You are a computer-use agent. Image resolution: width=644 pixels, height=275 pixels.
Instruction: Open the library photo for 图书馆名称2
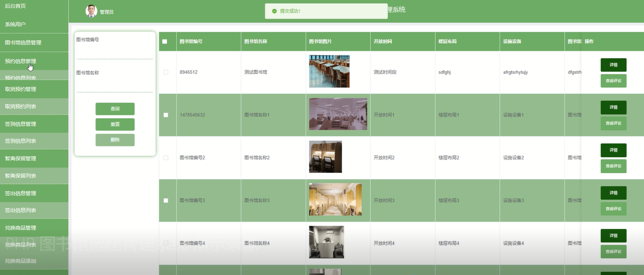coord(325,157)
